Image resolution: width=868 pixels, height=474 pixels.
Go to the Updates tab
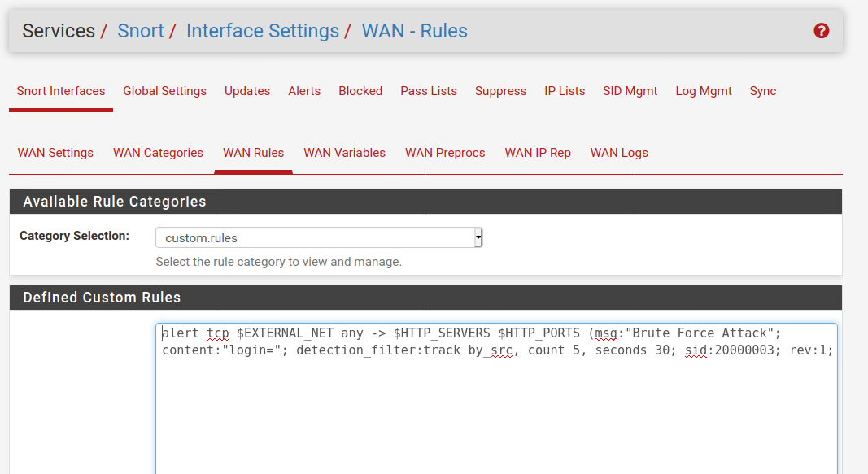click(x=246, y=91)
